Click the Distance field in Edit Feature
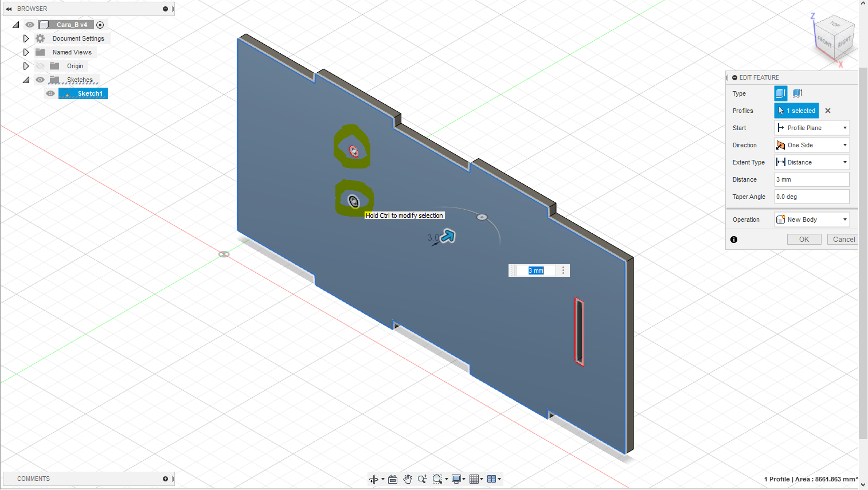This screenshot has height=490, width=868. point(812,179)
